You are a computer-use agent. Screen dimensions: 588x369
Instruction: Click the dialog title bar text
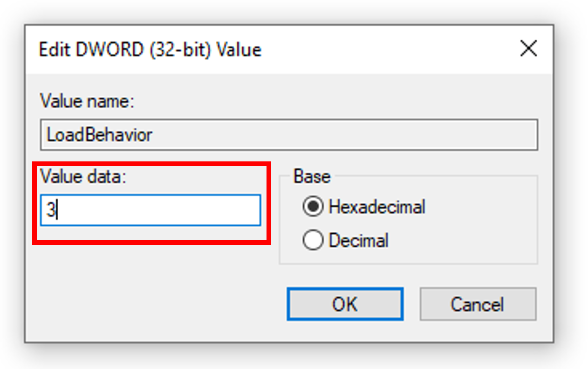150,49
